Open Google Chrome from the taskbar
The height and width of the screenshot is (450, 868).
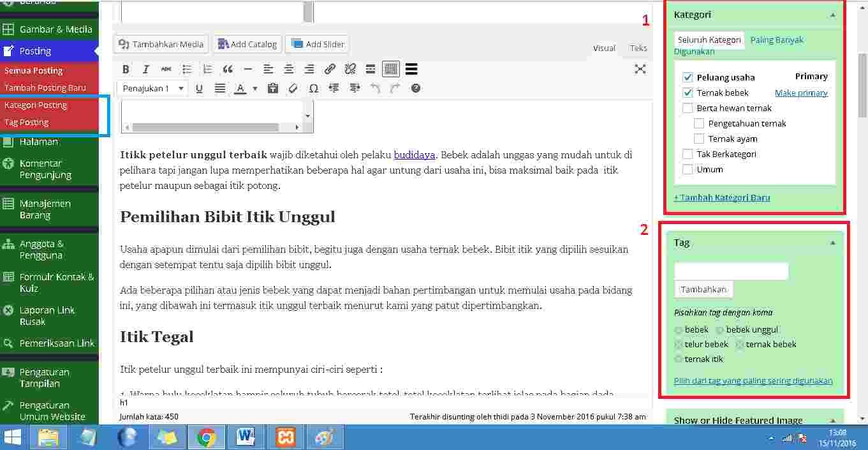pyautogui.click(x=206, y=438)
